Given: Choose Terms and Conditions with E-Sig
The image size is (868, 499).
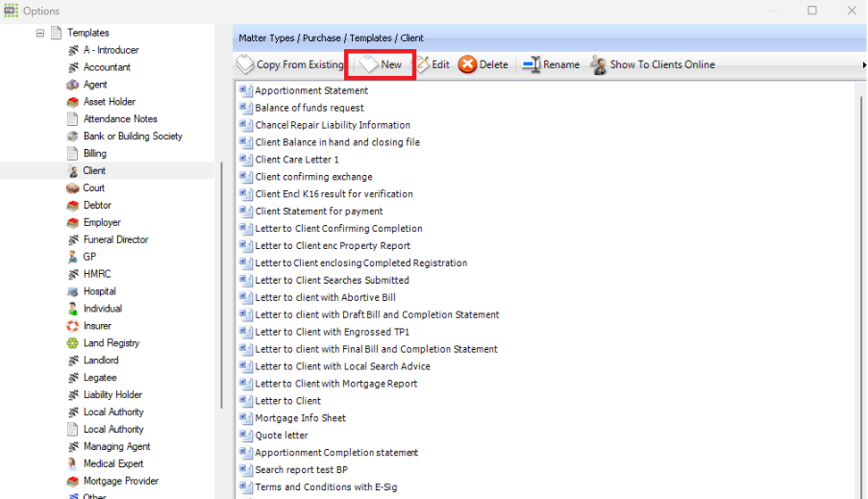Looking at the screenshot, I should click(325, 487).
